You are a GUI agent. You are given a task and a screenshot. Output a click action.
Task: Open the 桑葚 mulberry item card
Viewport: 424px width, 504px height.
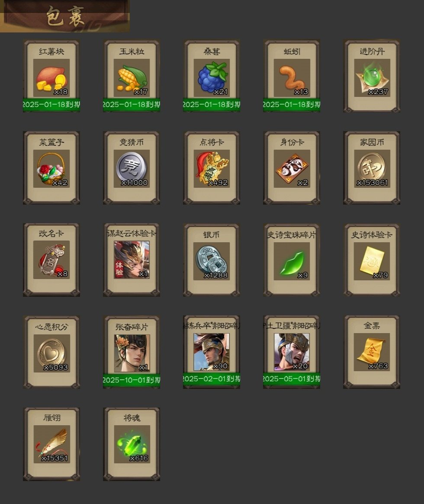click(212, 76)
